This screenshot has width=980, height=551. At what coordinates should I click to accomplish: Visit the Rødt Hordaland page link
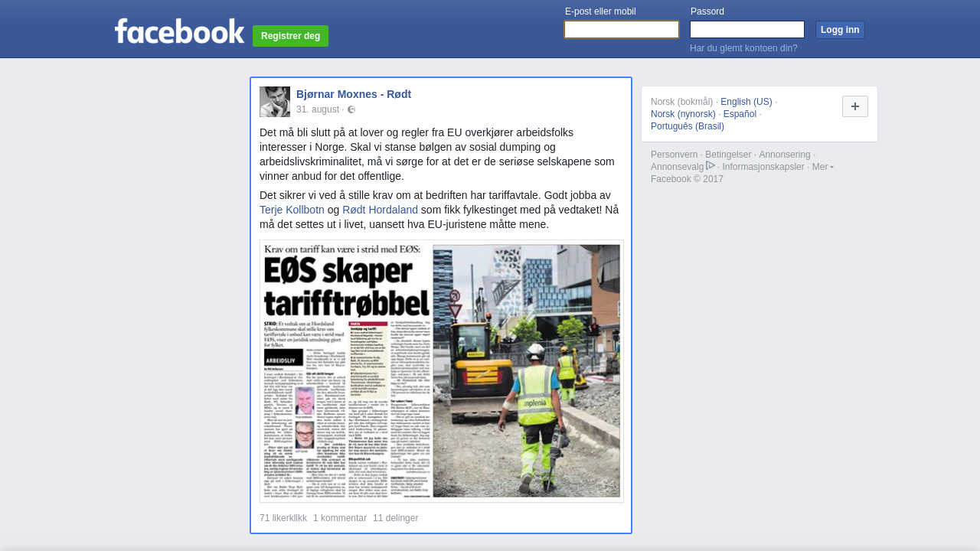(x=380, y=210)
